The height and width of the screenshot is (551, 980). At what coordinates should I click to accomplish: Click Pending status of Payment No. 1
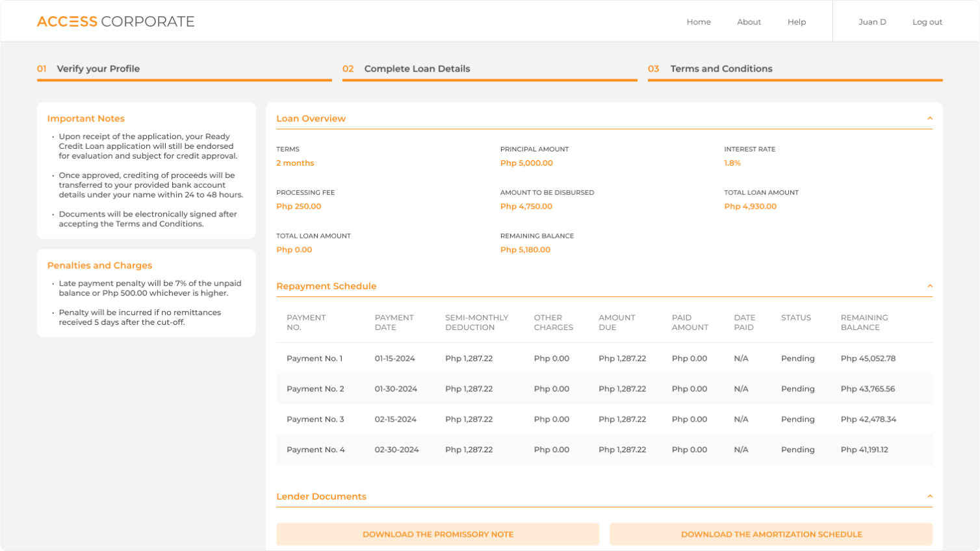798,359
